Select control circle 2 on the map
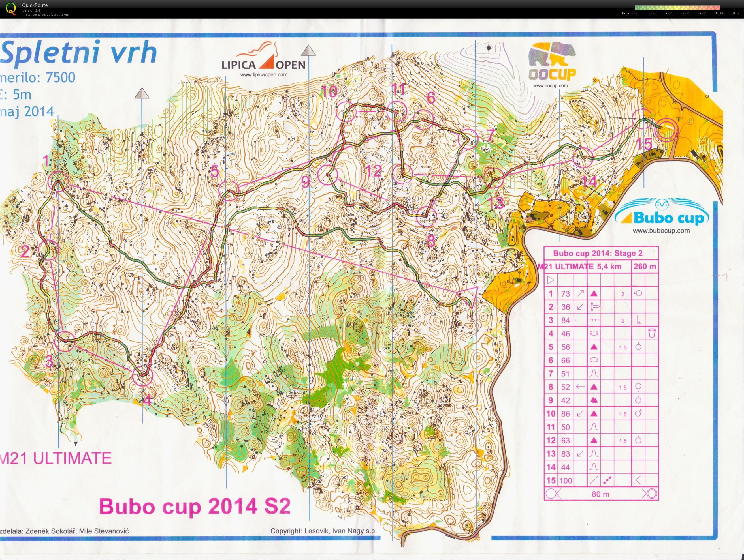The width and height of the screenshot is (744, 560). [49, 250]
